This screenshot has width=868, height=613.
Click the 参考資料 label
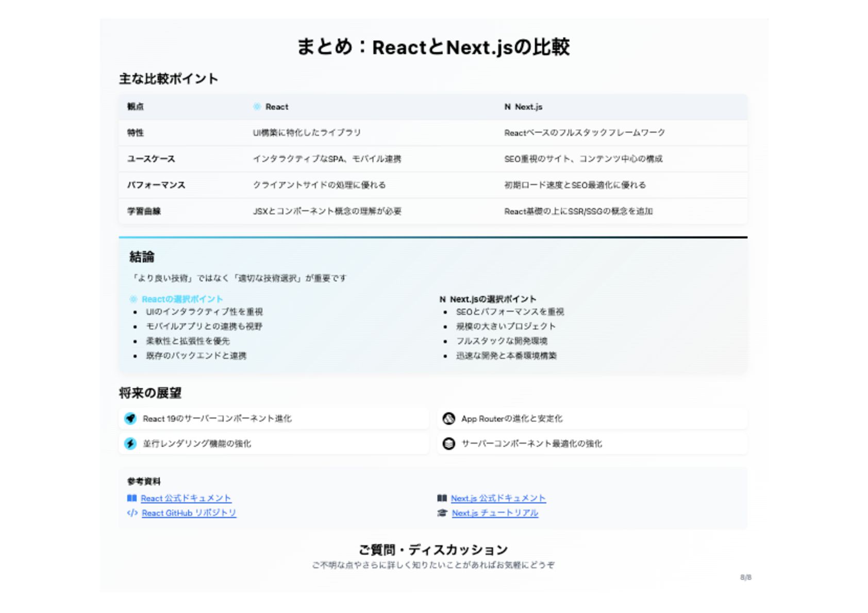[x=144, y=482]
